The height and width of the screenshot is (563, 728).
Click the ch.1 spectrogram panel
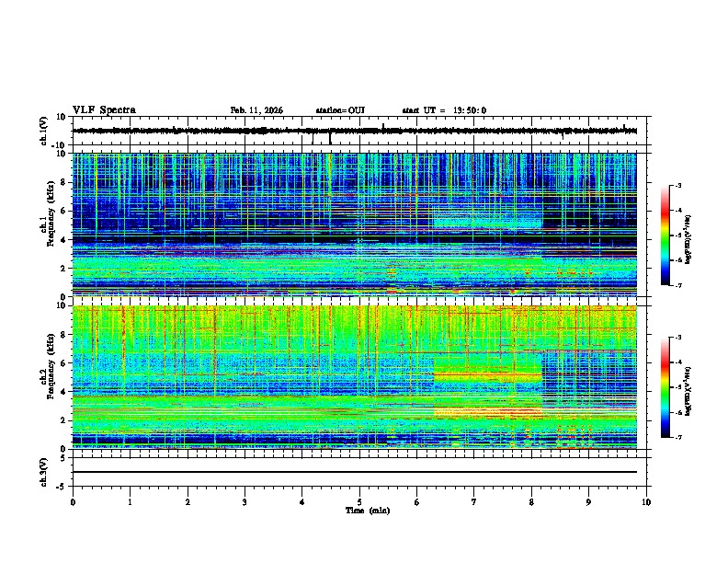[355, 224]
